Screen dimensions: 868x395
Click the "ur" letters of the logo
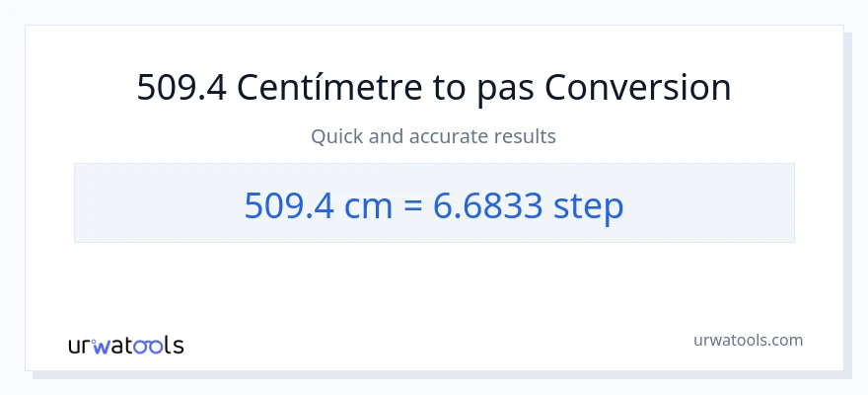click(81, 346)
